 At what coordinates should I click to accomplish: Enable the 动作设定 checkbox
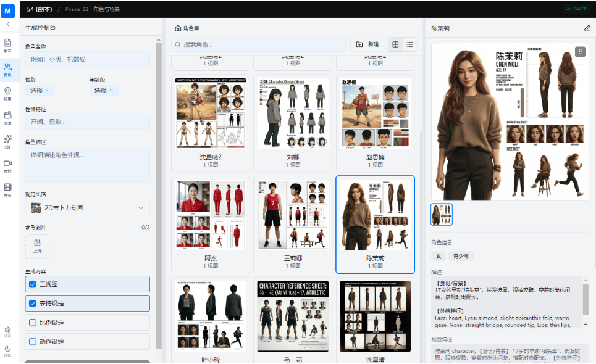click(x=33, y=342)
